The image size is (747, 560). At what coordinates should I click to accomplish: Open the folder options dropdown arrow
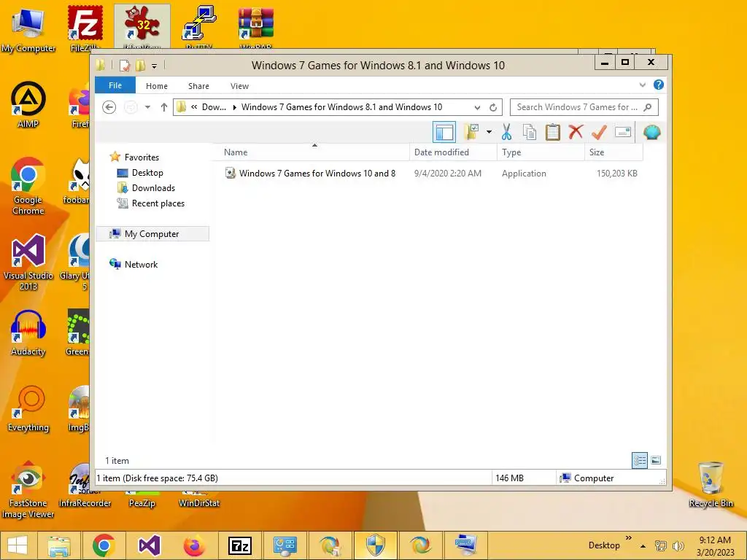click(489, 132)
